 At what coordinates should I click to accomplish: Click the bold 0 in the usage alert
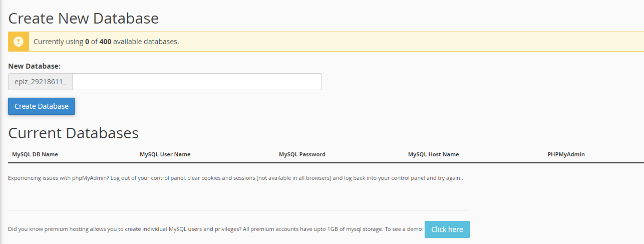[x=87, y=42]
